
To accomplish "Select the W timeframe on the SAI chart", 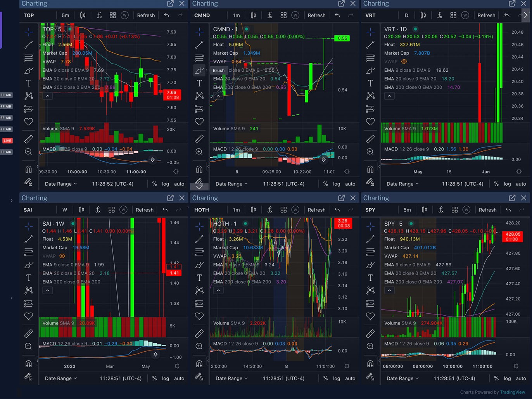I will [65, 210].
